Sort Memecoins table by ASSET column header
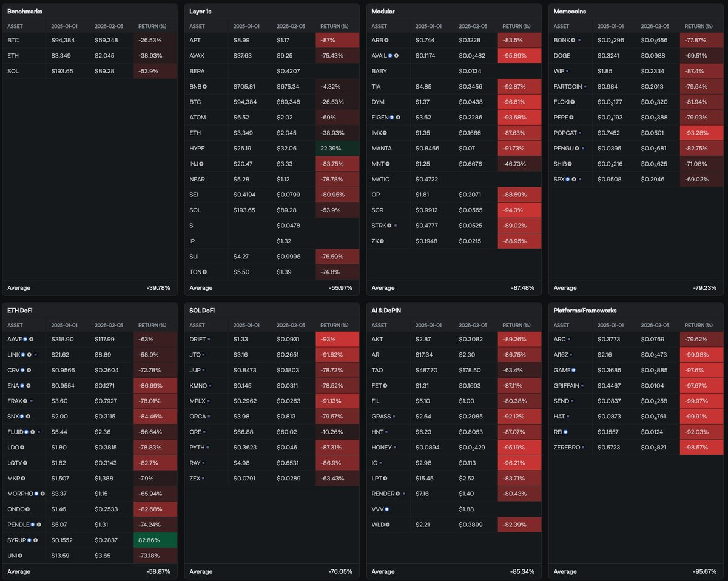The image size is (728, 581). pos(561,26)
